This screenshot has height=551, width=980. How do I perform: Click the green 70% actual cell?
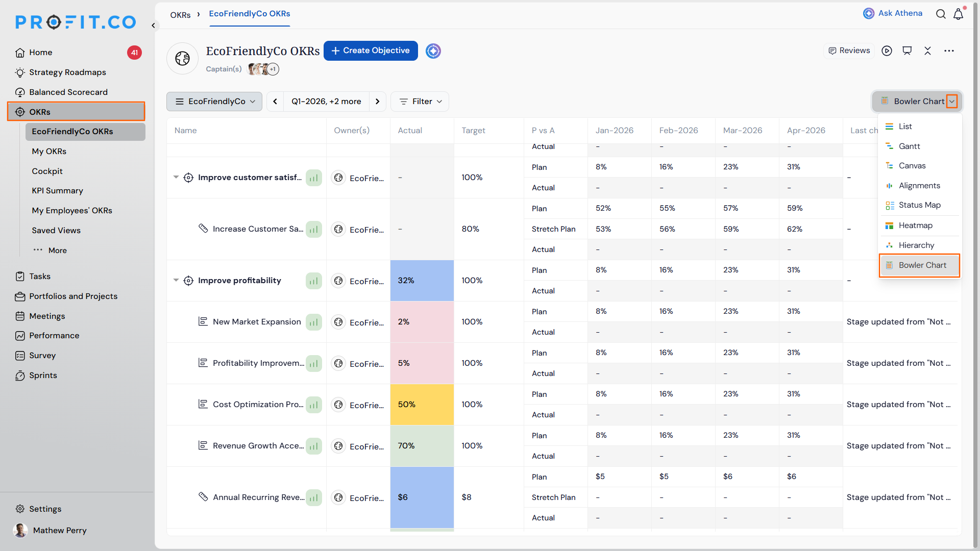pyautogui.click(x=422, y=446)
